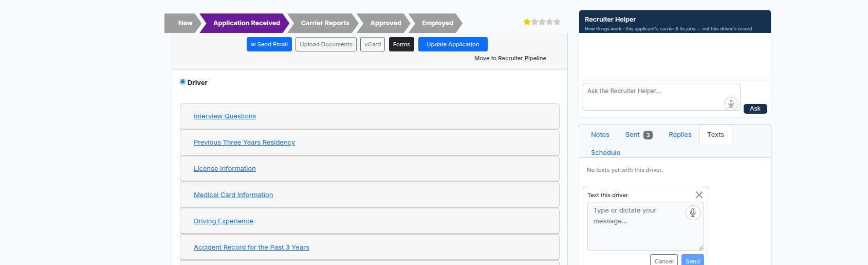Set the rating to two stars
Image resolution: width=868 pixels, height=265 pixels.
pyautogui.click(x=534, y=22)
